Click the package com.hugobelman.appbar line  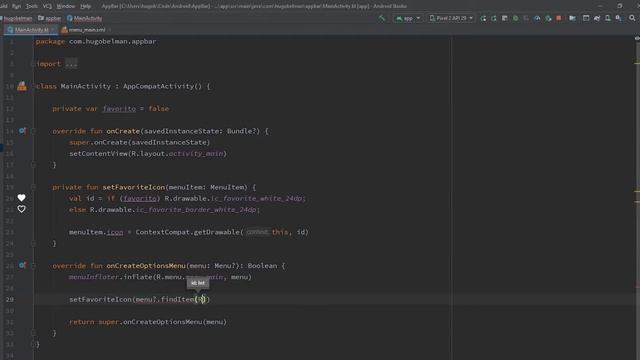pos(96,41)
